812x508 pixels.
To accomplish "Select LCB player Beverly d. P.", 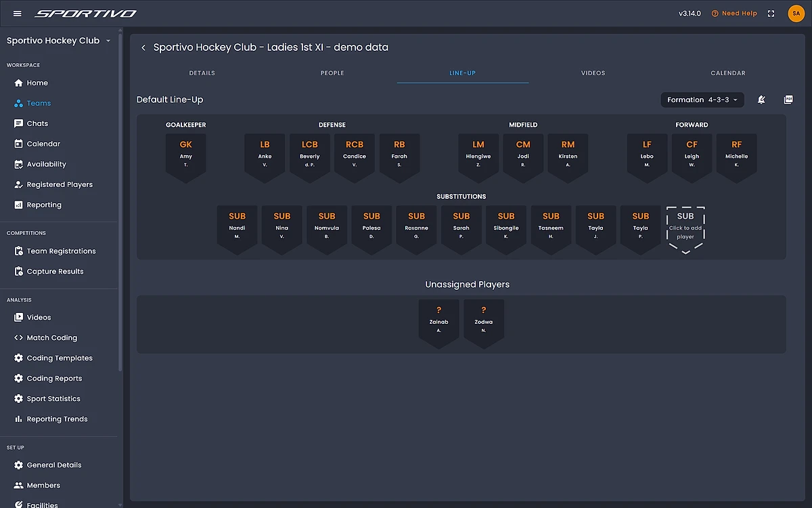I will point(310,157).
